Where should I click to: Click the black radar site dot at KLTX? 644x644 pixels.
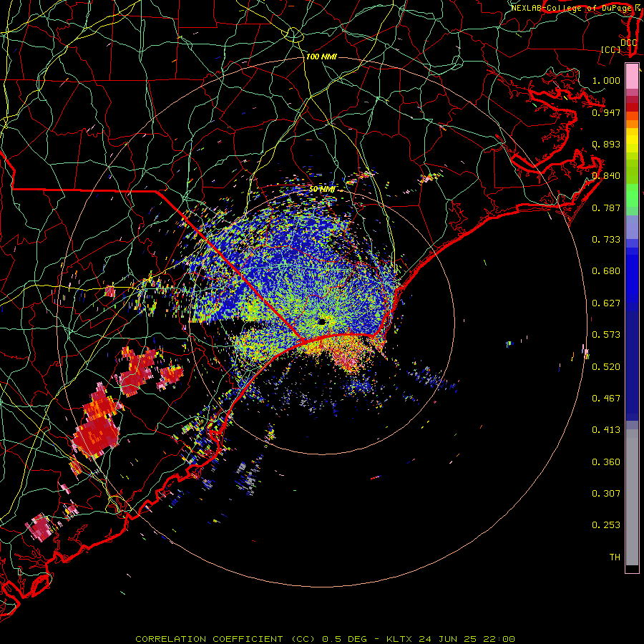(322, 321)
